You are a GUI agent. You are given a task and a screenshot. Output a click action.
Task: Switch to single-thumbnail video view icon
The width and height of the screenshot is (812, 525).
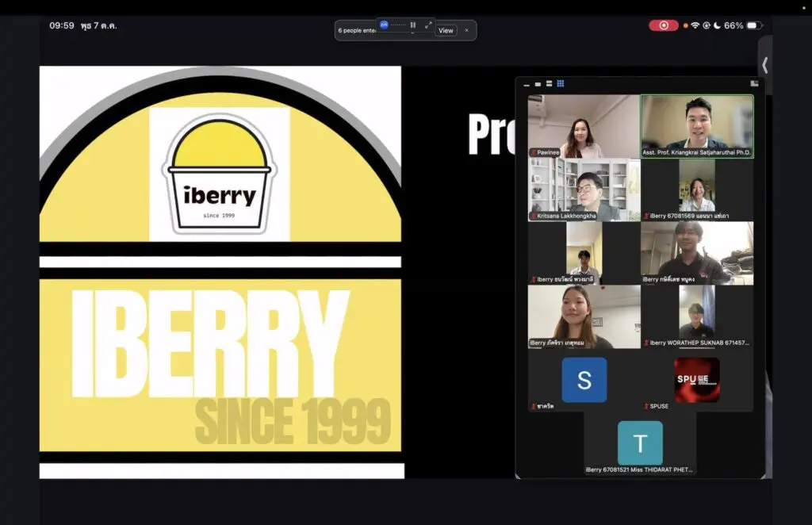tap(538, 84)
